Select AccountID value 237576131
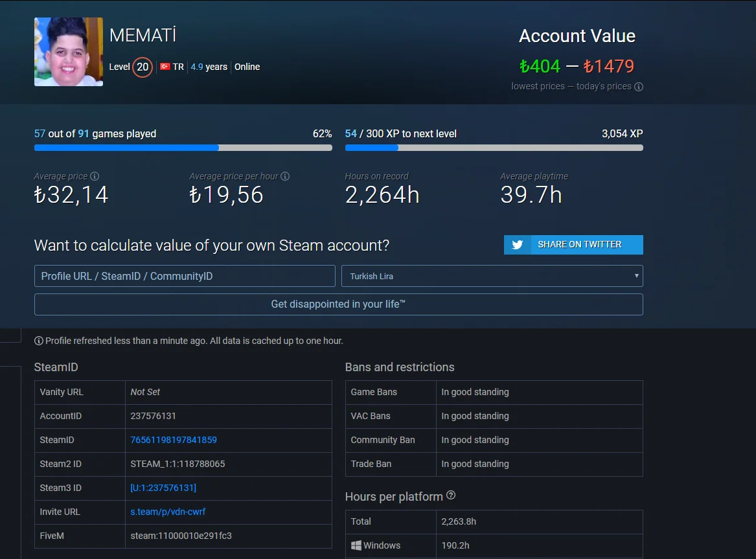The height and width of the screenshot is (559, 756). click(x=153, y=416)
